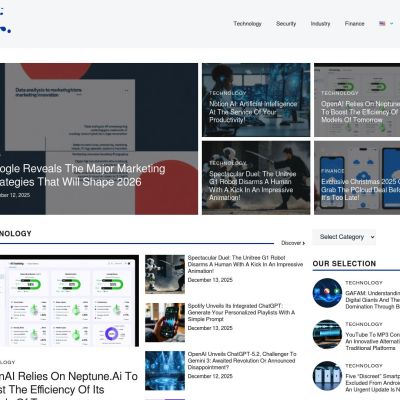Open Five Discreet Smartphones article title
This screenshot has height=400, width=400.
click(x=373, y=383)
